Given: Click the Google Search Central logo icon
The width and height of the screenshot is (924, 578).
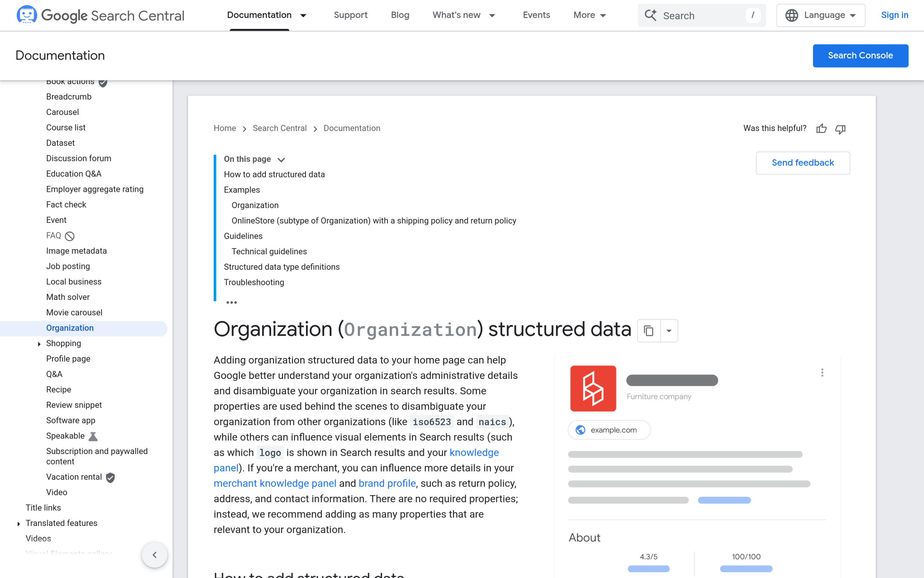Looking at the screenshot, I should [x=27, y=15].
